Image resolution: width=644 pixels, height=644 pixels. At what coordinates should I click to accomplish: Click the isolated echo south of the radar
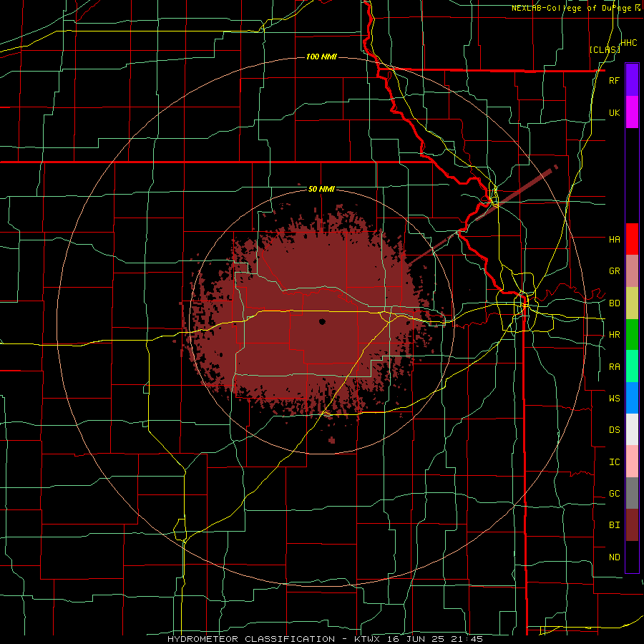click(x=331, y=440)
